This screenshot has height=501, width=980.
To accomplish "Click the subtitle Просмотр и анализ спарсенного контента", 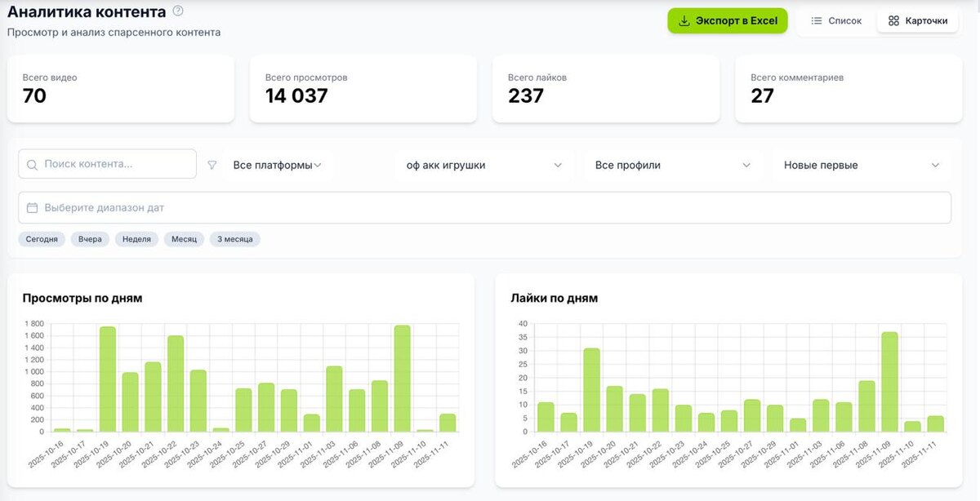I will coord(114,33).
